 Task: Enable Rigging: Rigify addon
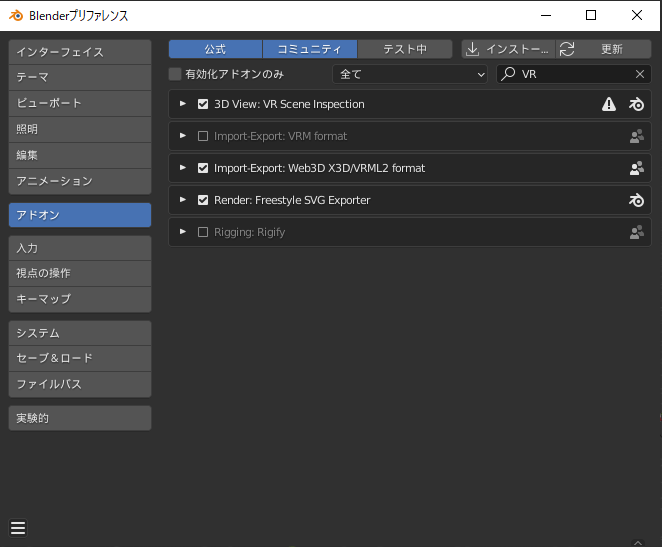click(203, 232)
